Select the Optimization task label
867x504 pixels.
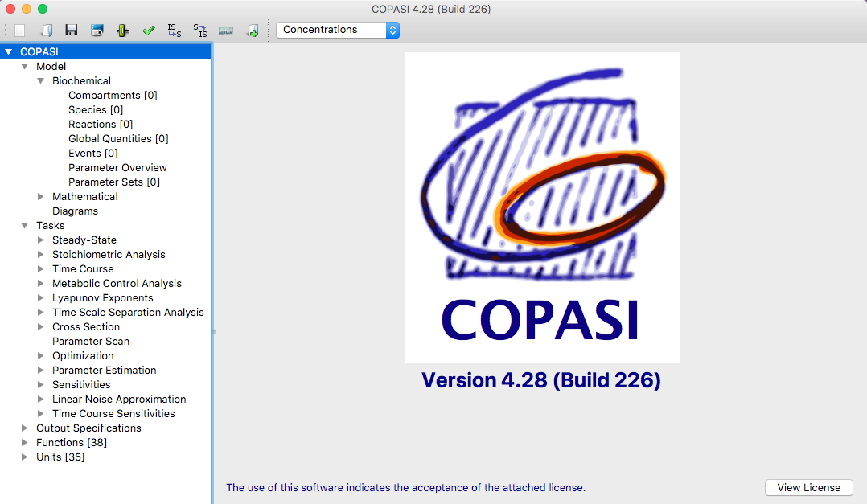coord(83,356)
